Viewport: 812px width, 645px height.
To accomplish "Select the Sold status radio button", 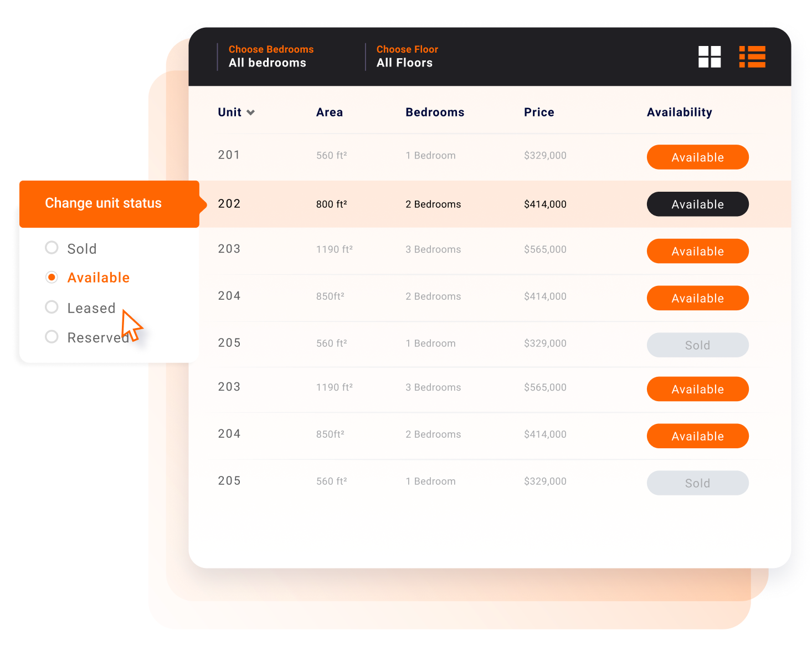I will point(52,248).
